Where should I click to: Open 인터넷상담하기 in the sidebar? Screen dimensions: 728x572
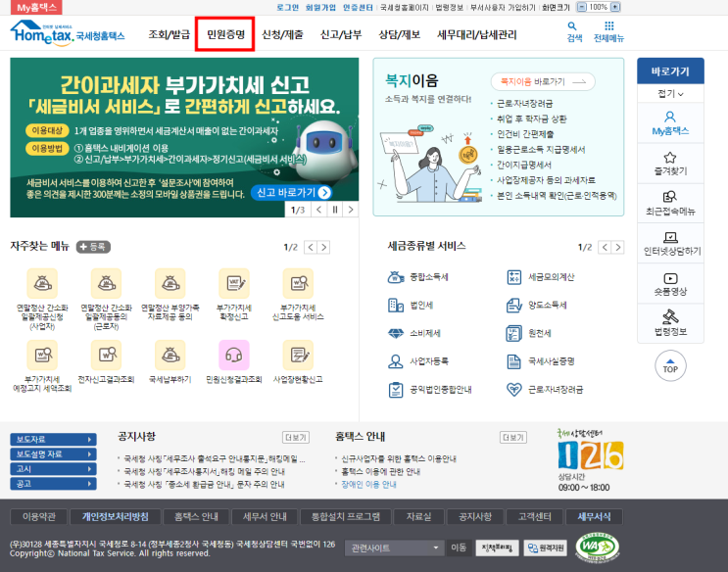670,243
